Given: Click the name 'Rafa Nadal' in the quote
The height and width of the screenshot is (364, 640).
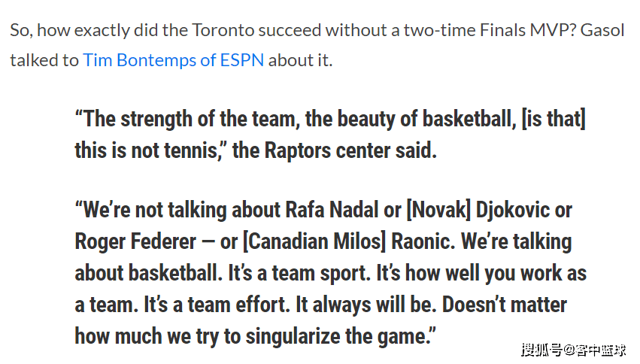Looking at the screenshot, I should (x=332, y=210).
